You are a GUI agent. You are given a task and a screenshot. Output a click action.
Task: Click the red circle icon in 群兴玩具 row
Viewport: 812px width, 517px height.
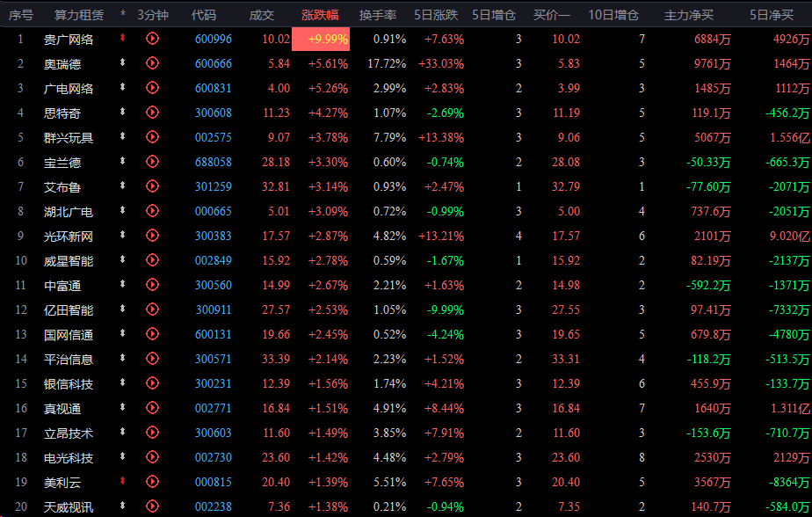point(152,137)
